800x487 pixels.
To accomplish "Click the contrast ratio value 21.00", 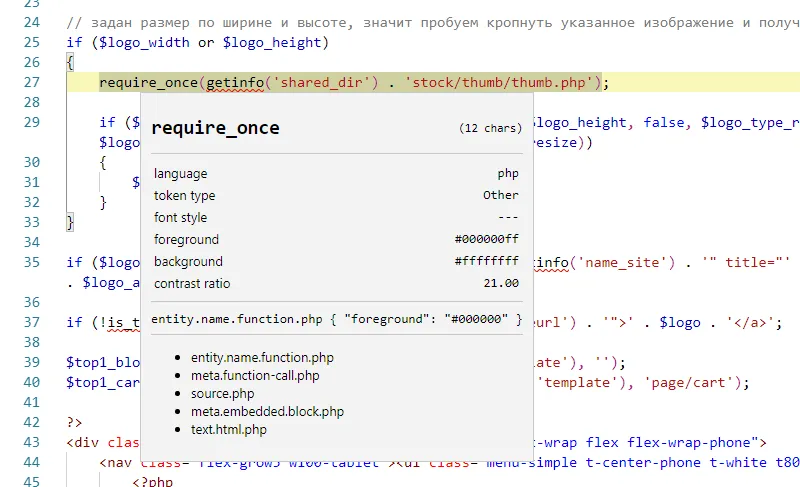I will [x=500, y=284].
